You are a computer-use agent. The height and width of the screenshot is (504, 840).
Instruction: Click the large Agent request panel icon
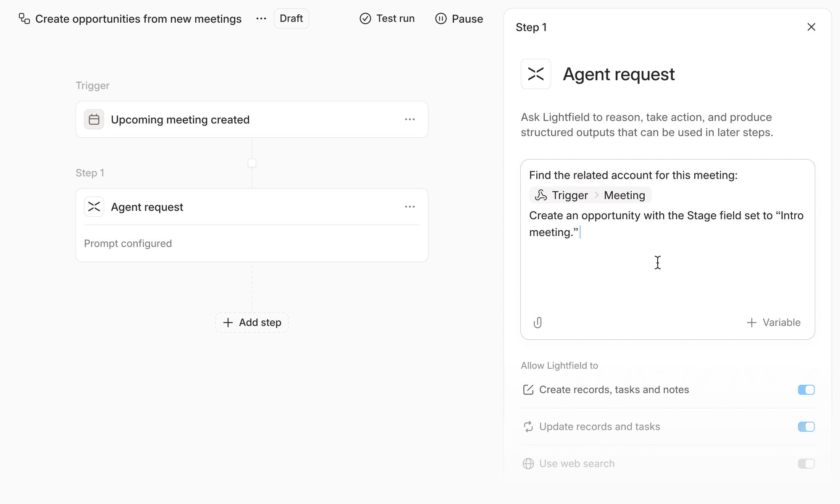point(536,74)
